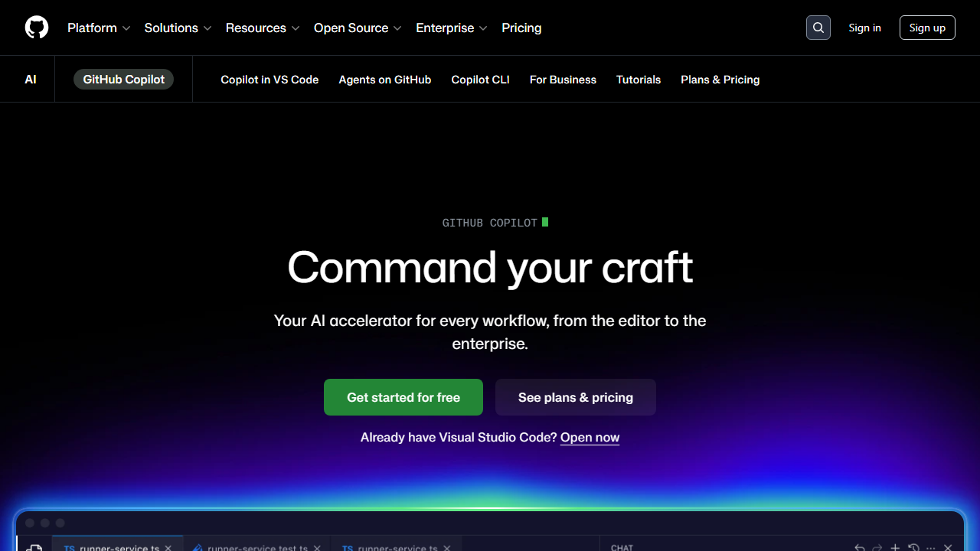The height and width of the screenshot is (551, 980).
Task: Click the Get started for free button
Action: point(403,397)
